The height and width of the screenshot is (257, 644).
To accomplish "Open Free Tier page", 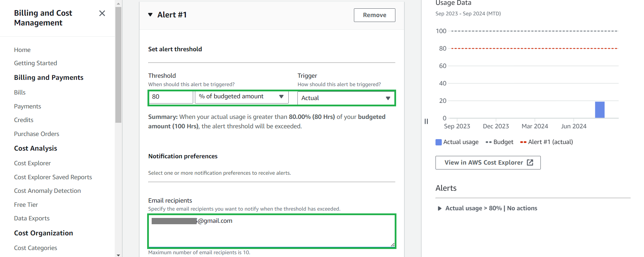I will [x=26, y=205].
